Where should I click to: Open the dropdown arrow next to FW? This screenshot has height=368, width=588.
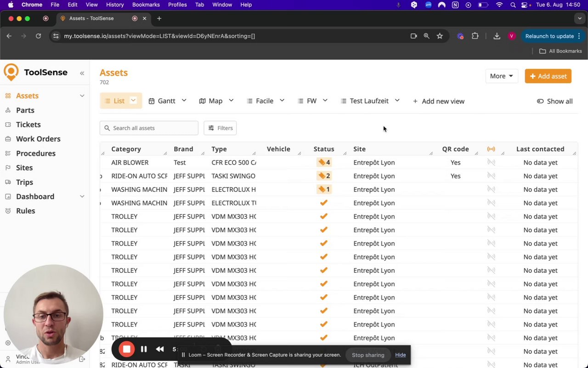[325, 100]
